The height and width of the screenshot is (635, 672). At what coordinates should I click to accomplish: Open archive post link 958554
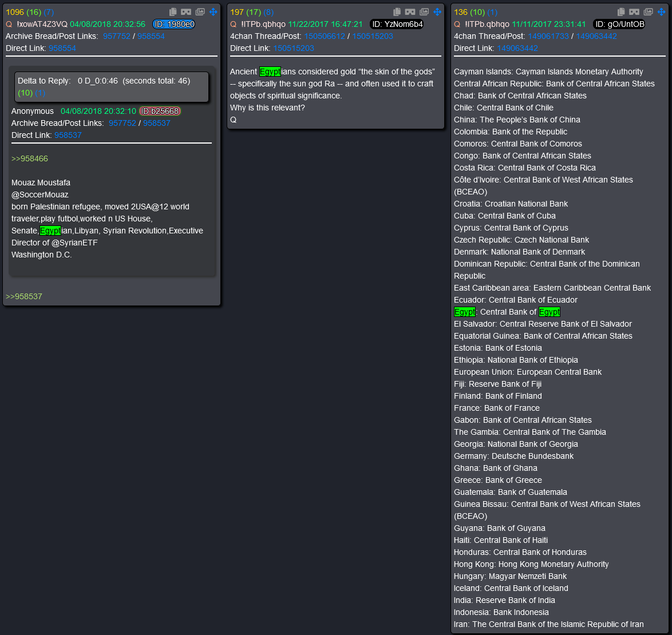(x=151, y=37)
